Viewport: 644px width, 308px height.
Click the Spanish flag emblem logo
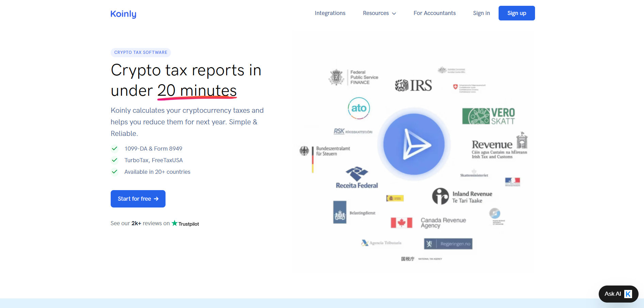(395, 198)
